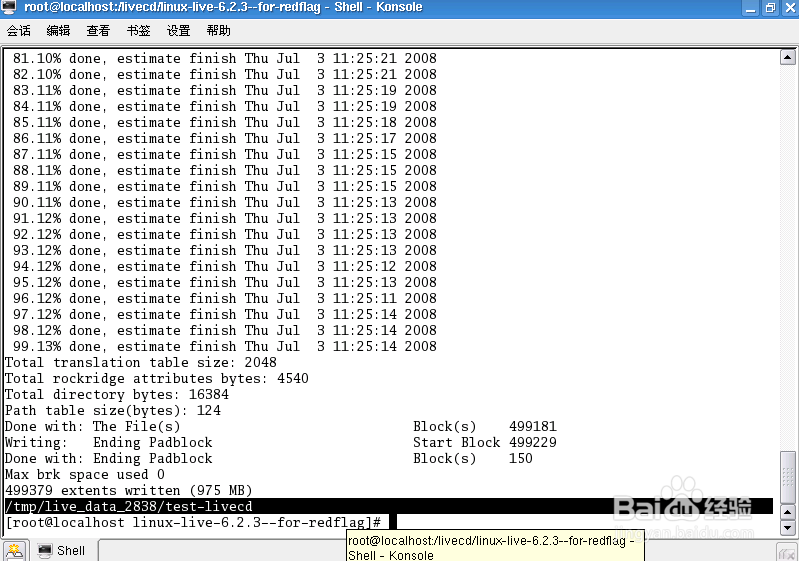
Task: Open the 编辑 (Edit) menu
Action: [x=58, y=31]
